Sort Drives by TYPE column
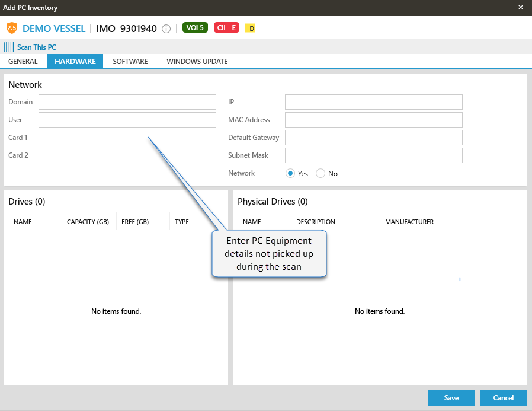Screen dimensions: 532x411 (182, 222)
